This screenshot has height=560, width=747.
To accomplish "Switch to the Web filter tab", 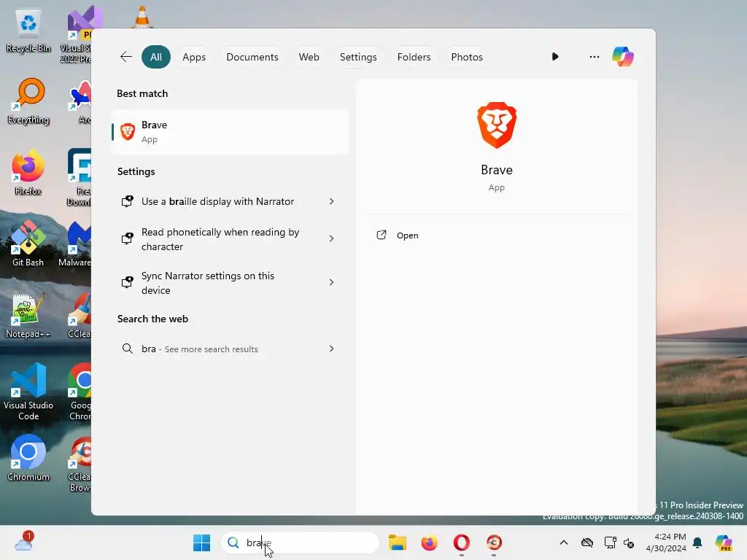I will 309,57.
